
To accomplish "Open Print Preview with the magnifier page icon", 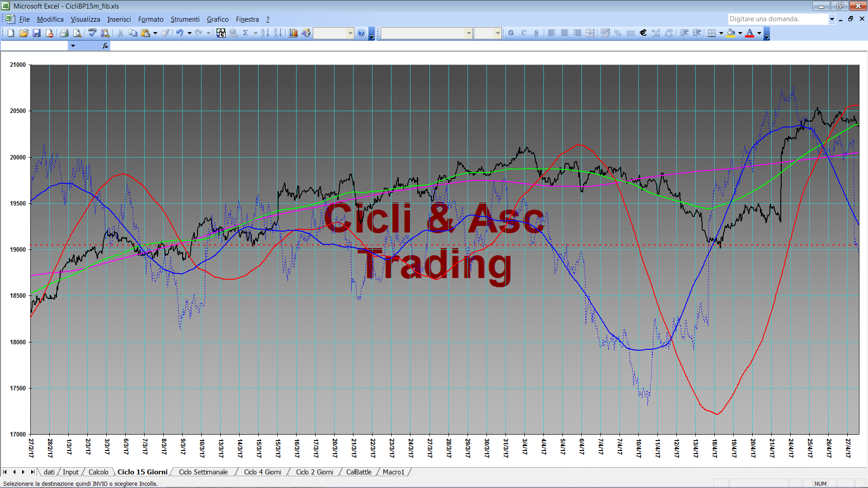I will (77, 33).
